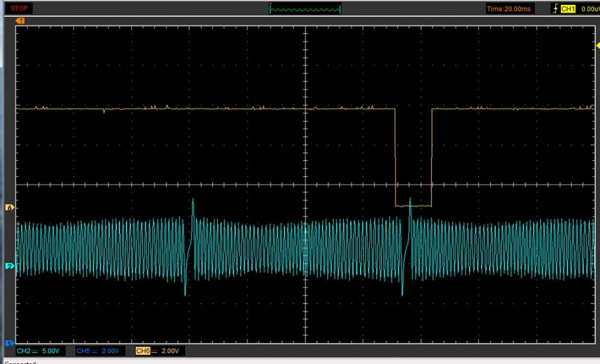Viewport: 600px width, 364px height.
Task: Click the second cyan spike near yellow pulse
Action: coord(410,203)
